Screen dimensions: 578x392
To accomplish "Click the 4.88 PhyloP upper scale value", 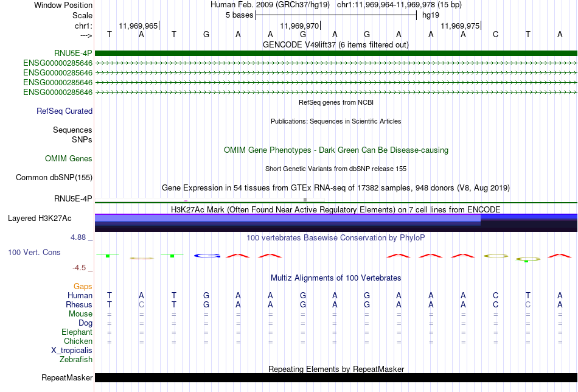I will pos(78,237).
